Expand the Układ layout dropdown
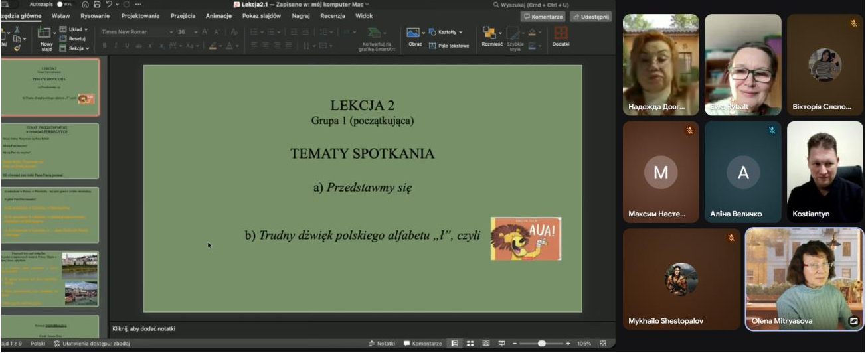The image size is (868, 353). (x=75, y=29)
